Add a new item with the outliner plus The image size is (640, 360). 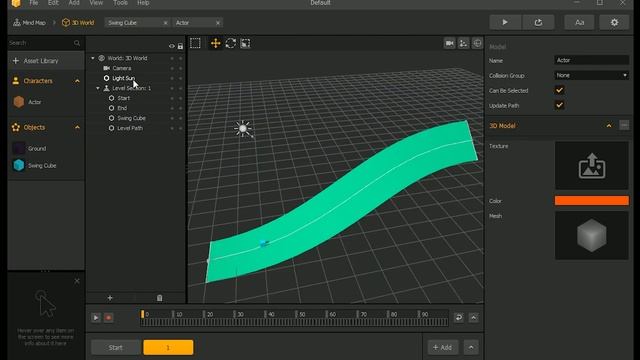(110, 298)
